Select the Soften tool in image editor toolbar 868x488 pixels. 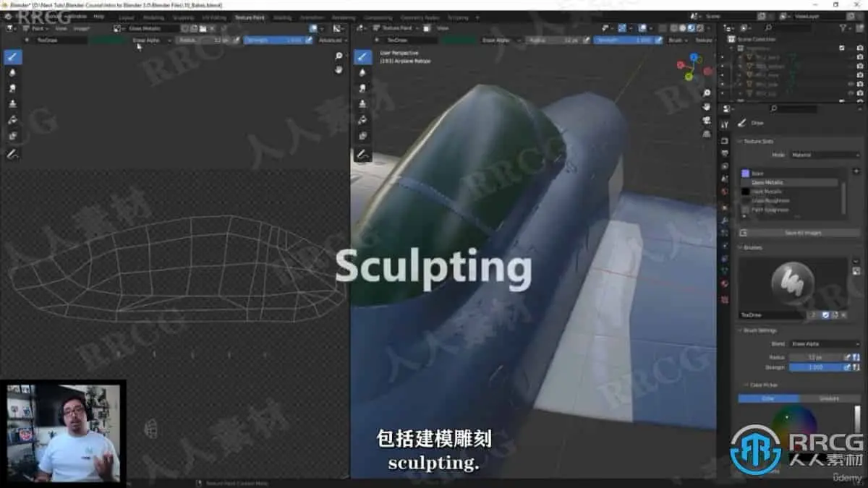(13, 73)
